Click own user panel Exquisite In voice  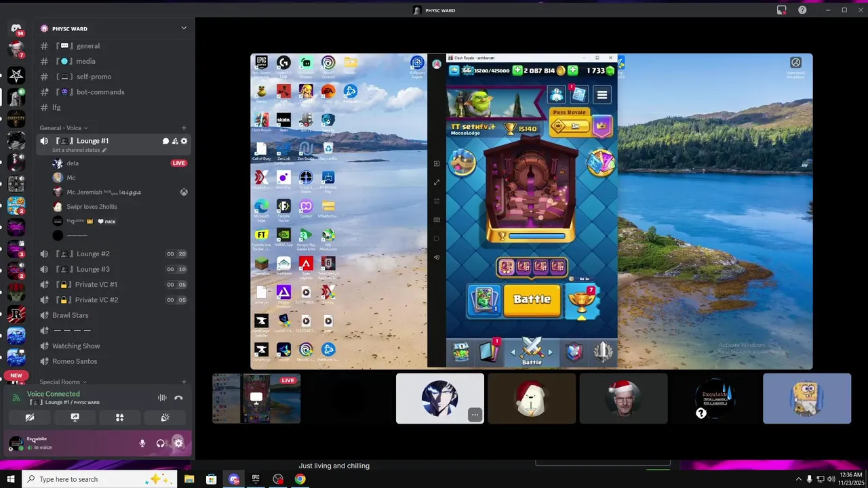tap(69, 443)
